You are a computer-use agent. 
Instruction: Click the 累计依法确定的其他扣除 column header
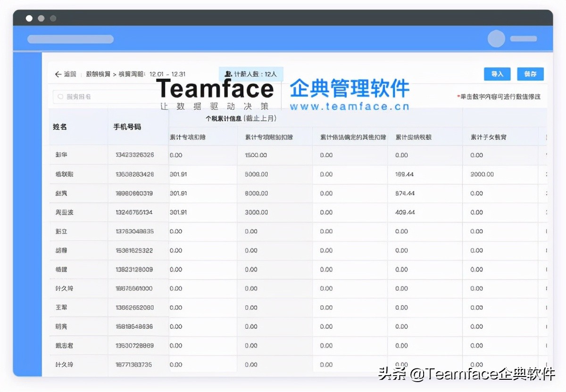click(x=353, y=137)
